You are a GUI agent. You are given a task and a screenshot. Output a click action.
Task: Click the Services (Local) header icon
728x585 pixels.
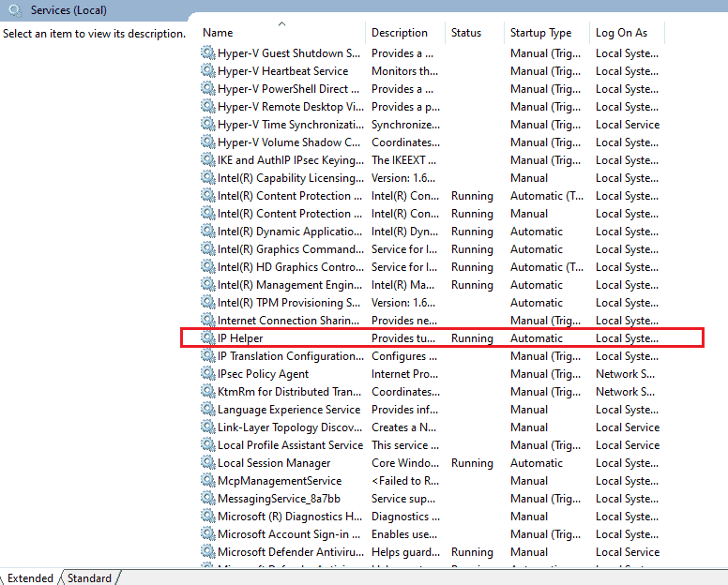pyautogui.click(x=15, y=10)
